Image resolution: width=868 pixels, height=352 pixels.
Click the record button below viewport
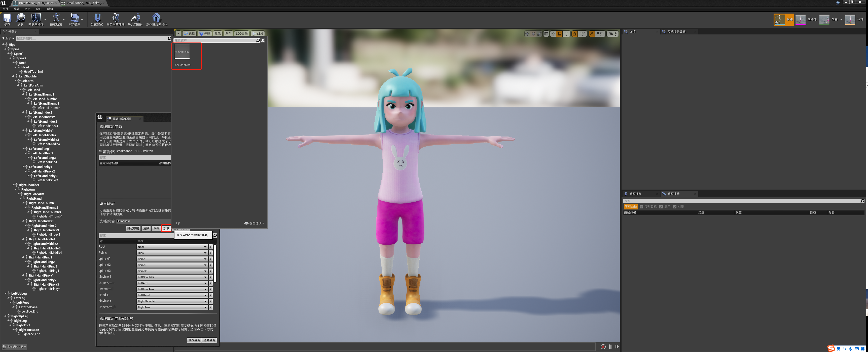[x=603, y=347]
